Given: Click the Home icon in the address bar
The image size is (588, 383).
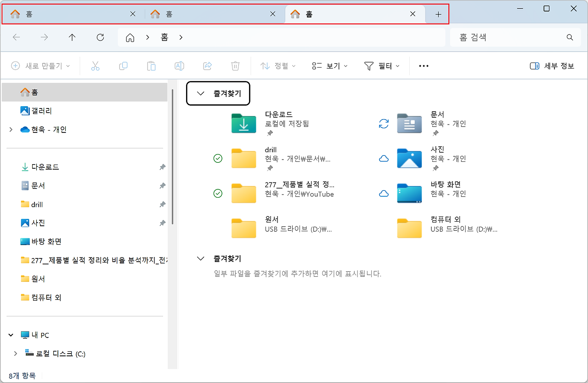Looking at the screenshot, I should [130, 37].
